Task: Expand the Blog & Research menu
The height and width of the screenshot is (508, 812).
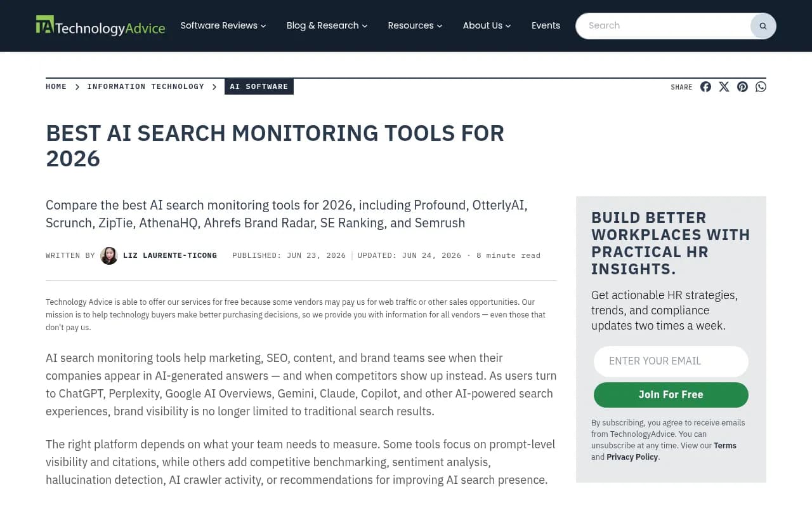Action: (x=327, y=25)
